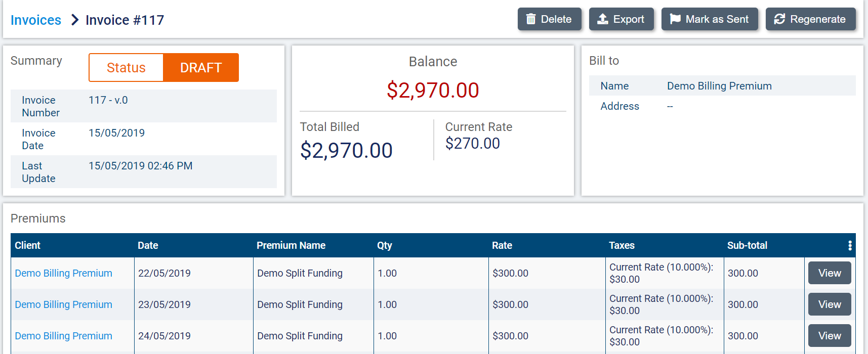This screenshot has height=354, width=868.
Task: Click the DRAFT status badge
Action: click(201, 68)
